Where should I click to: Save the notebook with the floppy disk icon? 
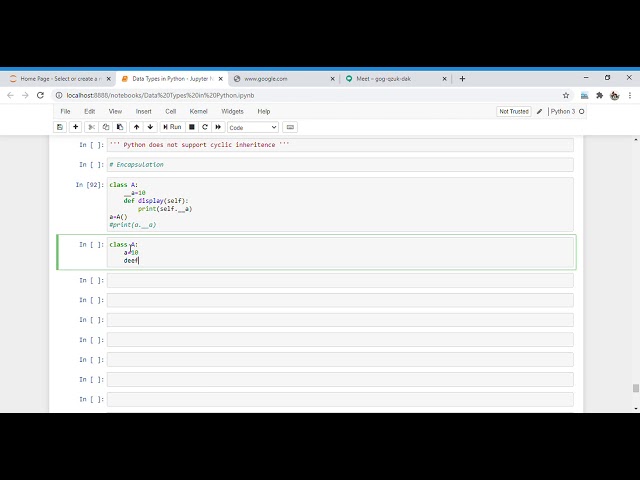60,127
